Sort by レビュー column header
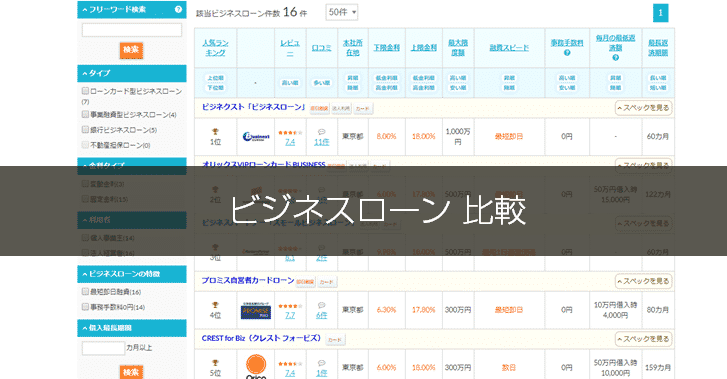This screenshot has width=727, height=379. click(x=290, y=48)
